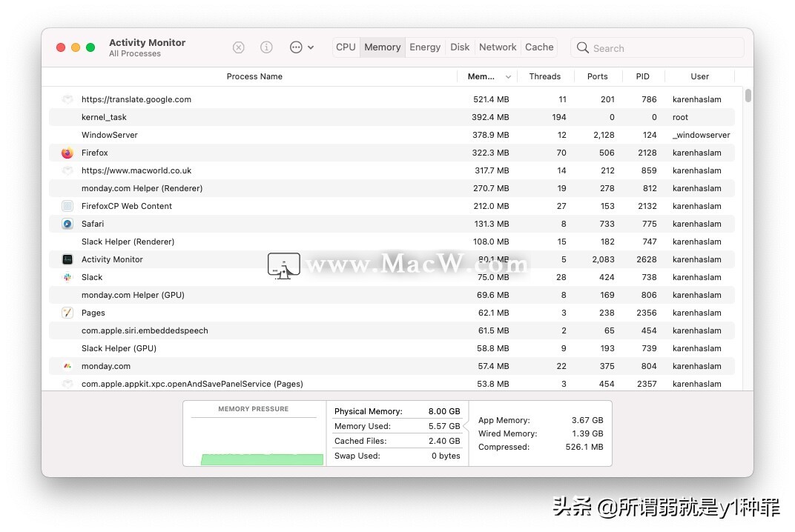Sort by Ports column header

(597, 76)
